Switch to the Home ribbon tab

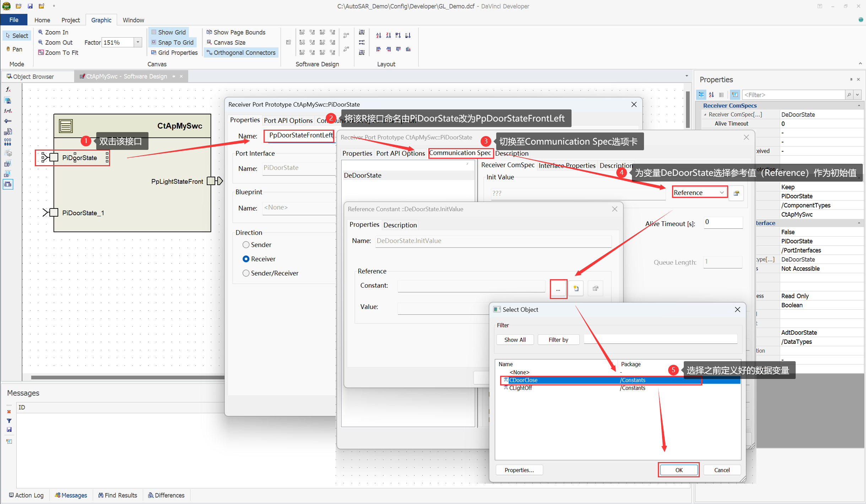42,20
